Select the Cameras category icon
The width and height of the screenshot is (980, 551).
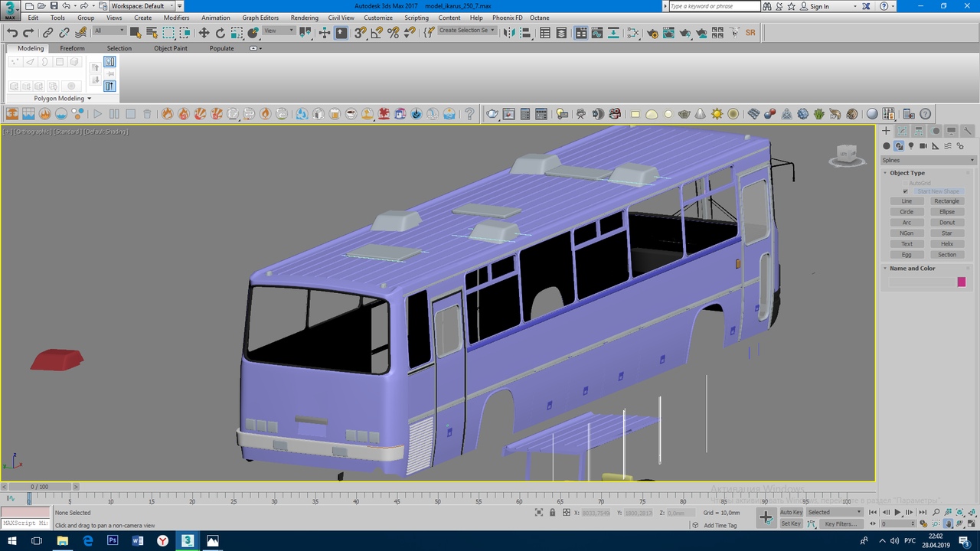[923, 146]
